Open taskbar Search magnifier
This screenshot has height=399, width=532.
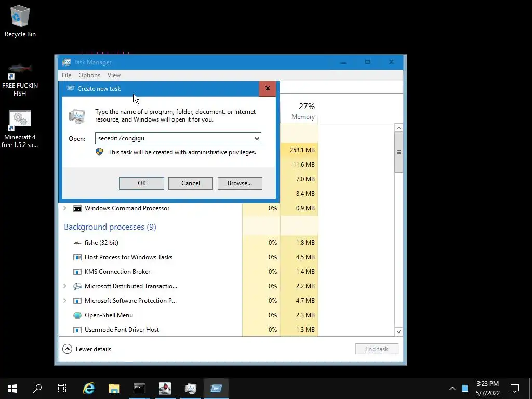click(37, 388)
